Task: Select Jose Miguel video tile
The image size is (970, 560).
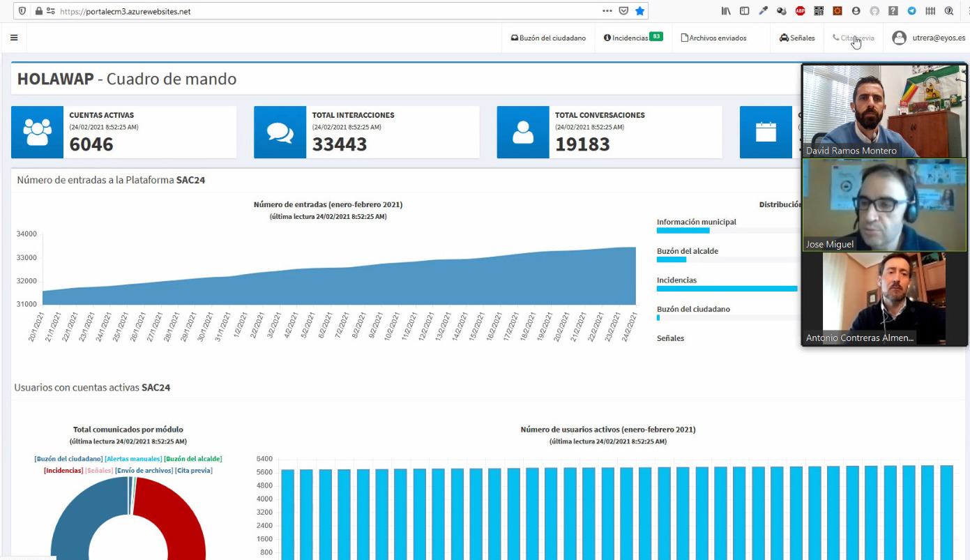Action: pyautogui.click(x=884, y=204)
